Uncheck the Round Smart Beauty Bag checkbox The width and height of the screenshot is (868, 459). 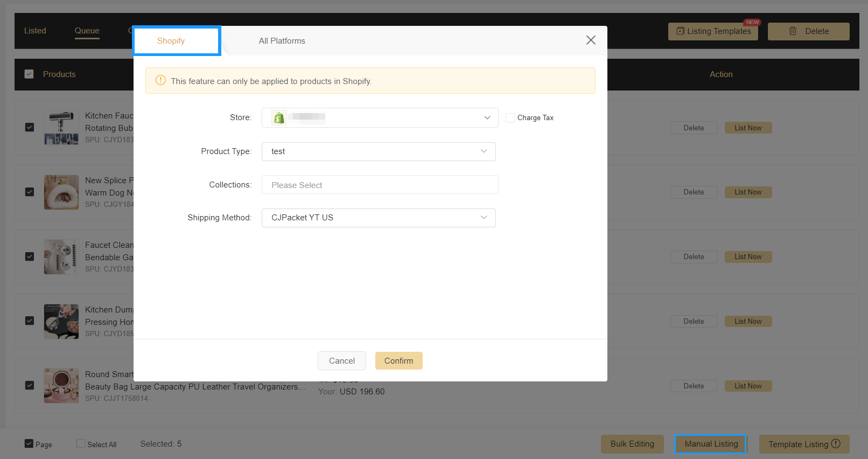(30, 386)
